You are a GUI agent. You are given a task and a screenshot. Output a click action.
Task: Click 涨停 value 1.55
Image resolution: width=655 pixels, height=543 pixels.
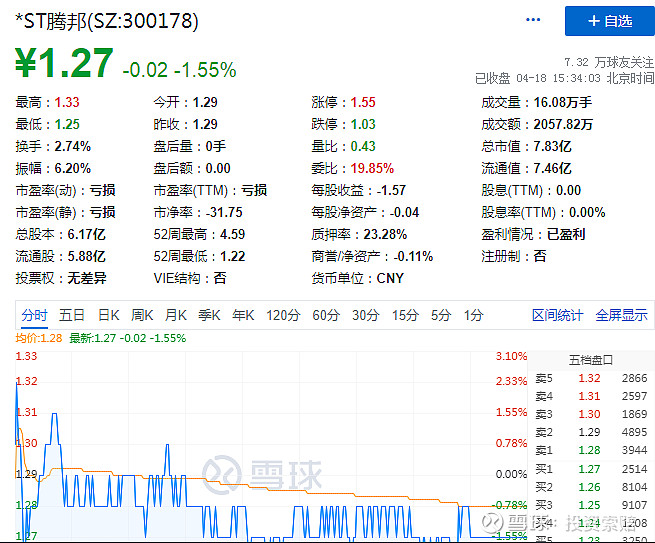point(363,102)
